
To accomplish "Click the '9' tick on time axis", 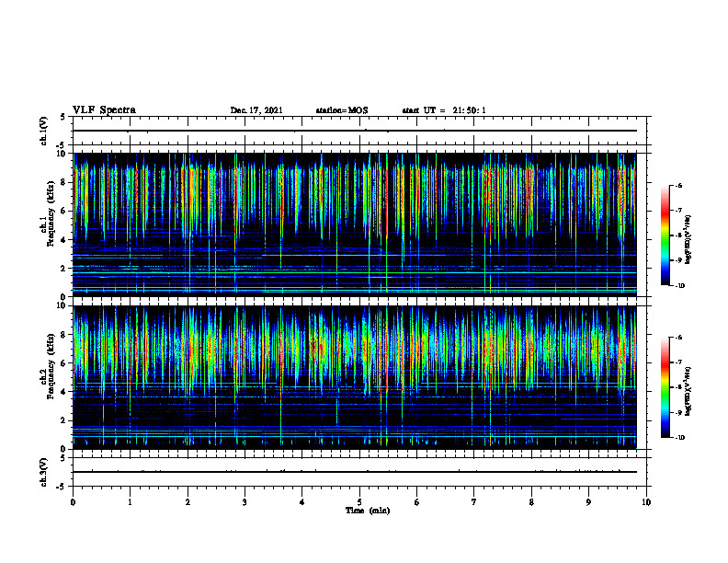I will point(588,502).
